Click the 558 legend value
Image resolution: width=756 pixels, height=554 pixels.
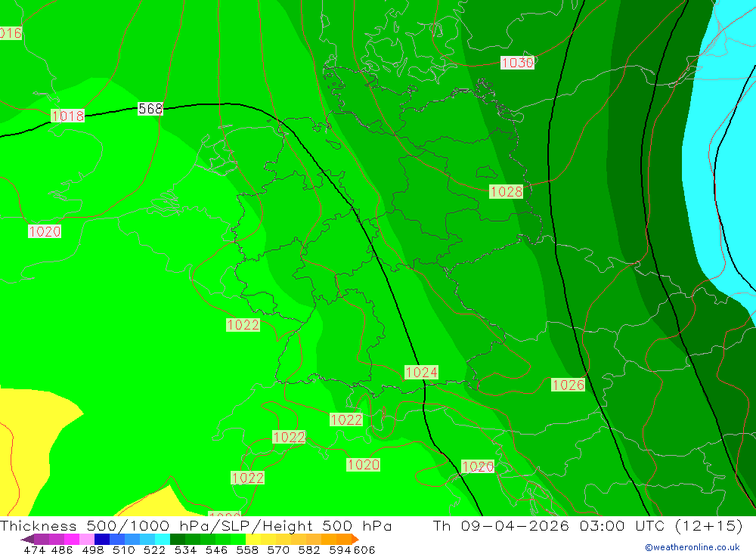coord(247,549)
